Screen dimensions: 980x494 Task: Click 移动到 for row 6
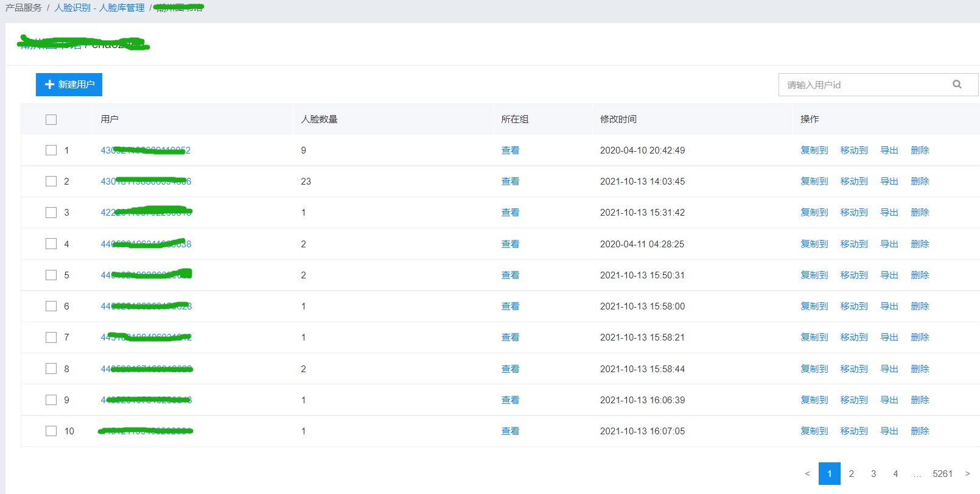[854, 306]
